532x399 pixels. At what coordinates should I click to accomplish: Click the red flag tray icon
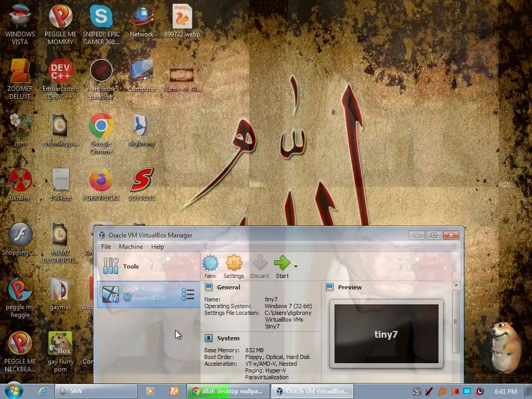point(455,392)
